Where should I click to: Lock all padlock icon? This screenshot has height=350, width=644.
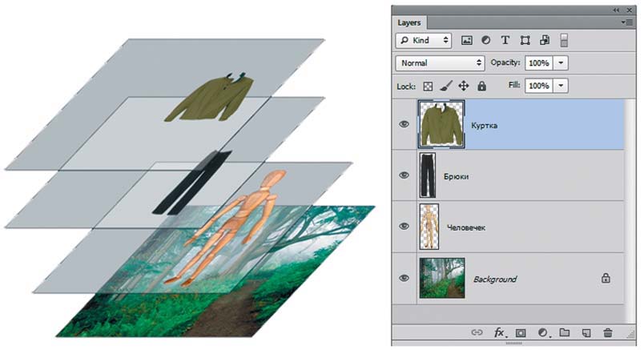tap(481, 86)
